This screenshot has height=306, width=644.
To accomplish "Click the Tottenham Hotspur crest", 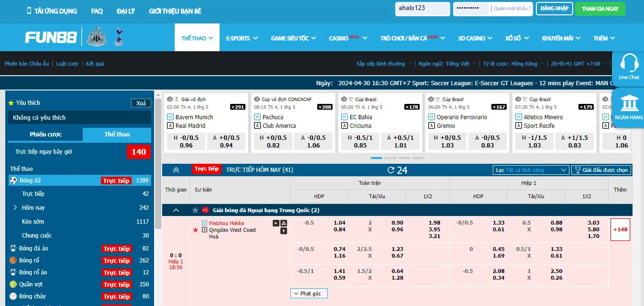I will (x=119, y=37).
